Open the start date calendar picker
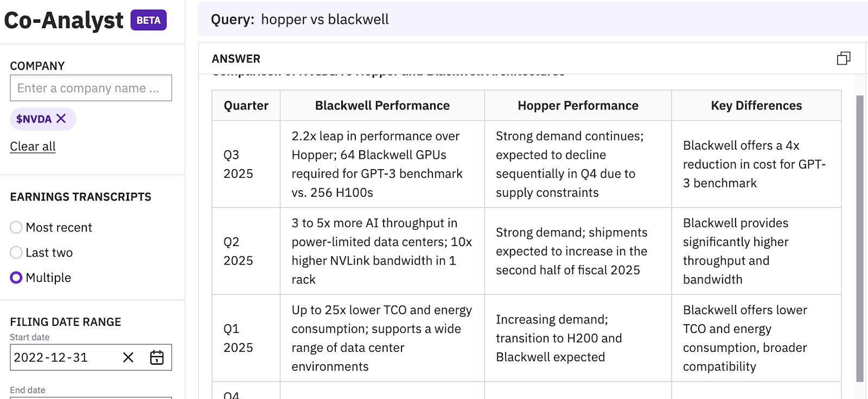The width and height of the screenshot is (868, 399). [157, 357]
